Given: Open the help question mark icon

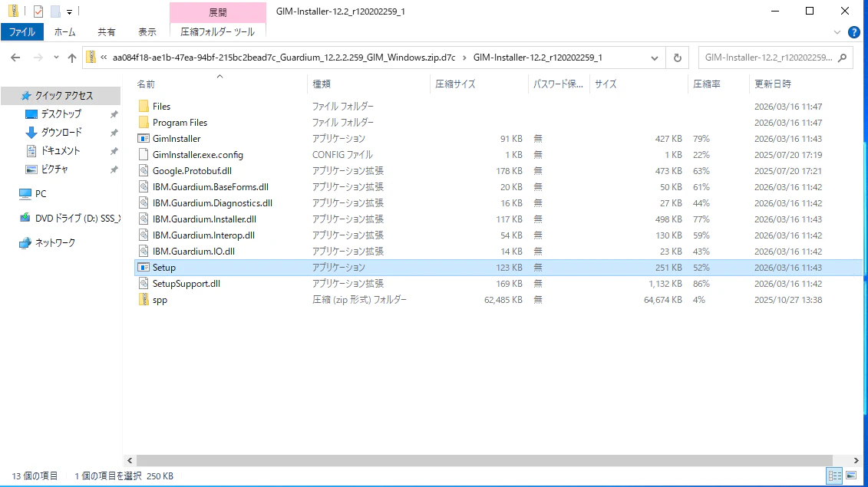Looking at the screenshot, I should click(x=854, y=33).
